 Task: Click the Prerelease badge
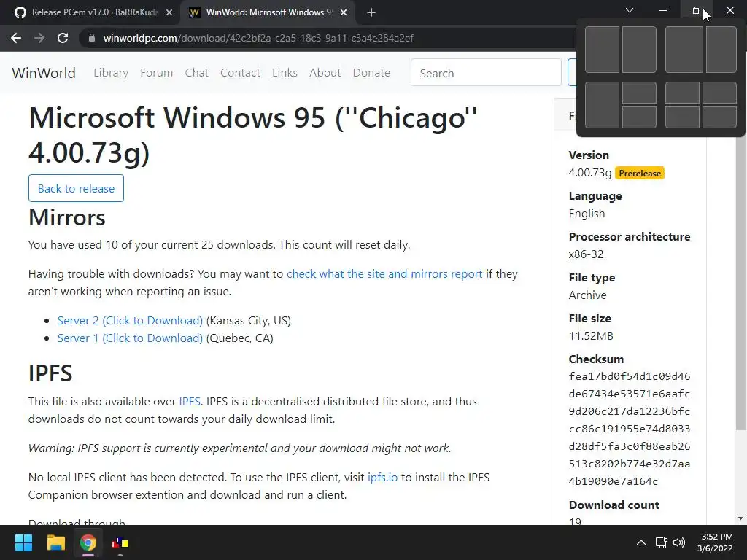(640, 174)
